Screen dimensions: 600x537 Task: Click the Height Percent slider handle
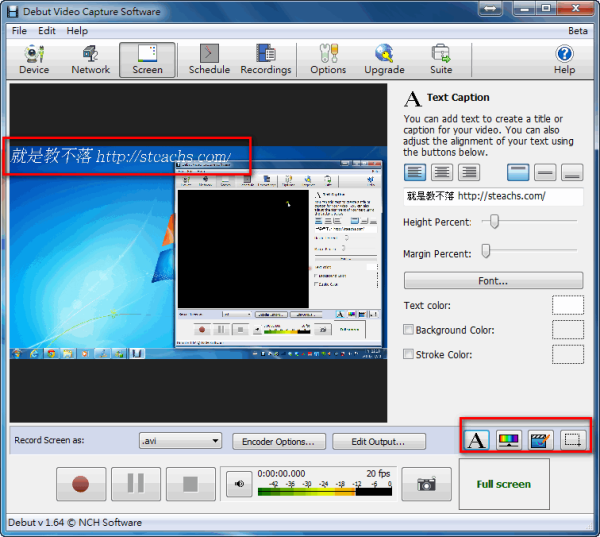pos(494,221)
